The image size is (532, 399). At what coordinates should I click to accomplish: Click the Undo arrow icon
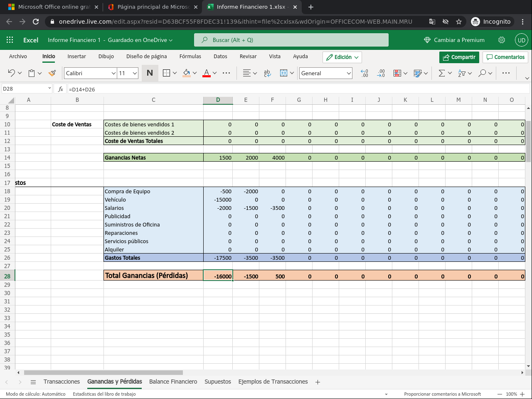click(x=11, y=73)
